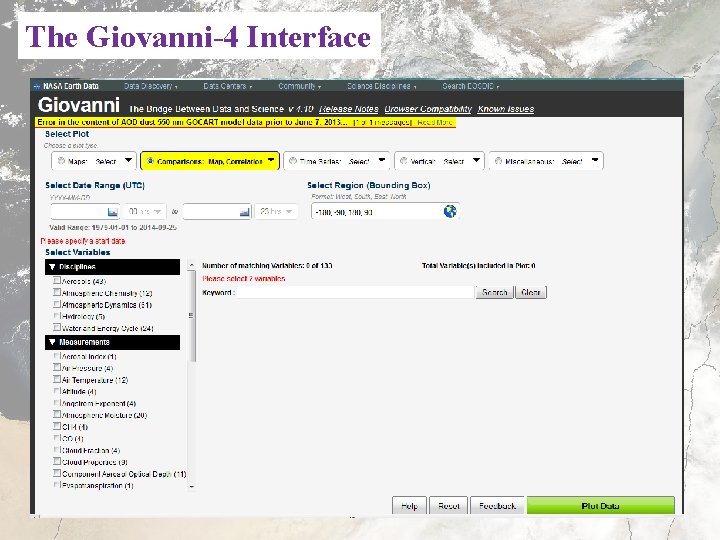Open the Science Disciplines menu
Image resolution: width=720 pixels, height=540 pixels.
pyautogui.click(x=382, y=86)
